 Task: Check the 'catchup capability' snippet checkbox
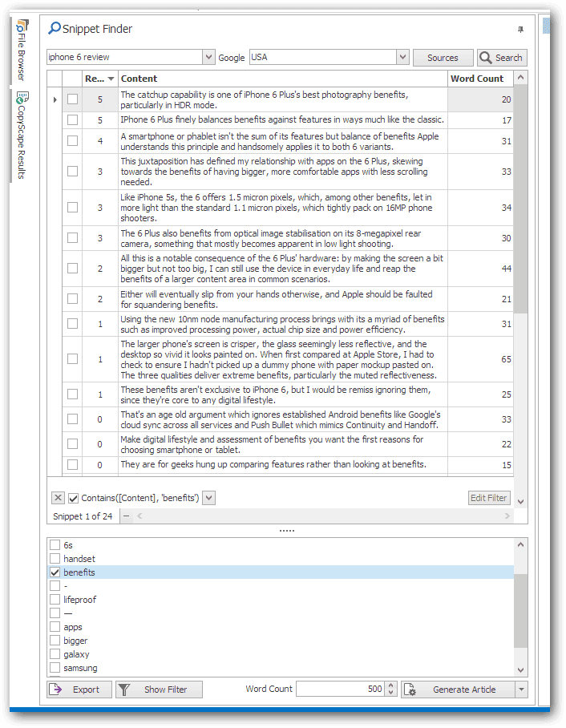72,99
